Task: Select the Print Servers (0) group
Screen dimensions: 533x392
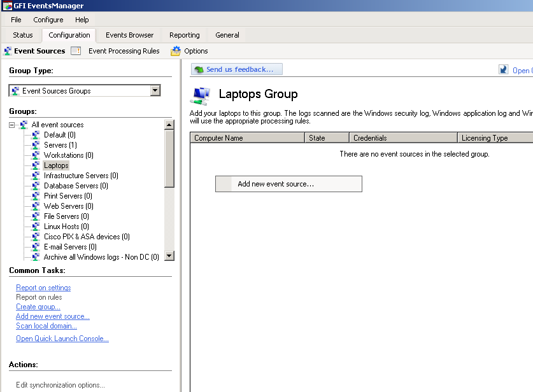Action: tap(68, 196)
